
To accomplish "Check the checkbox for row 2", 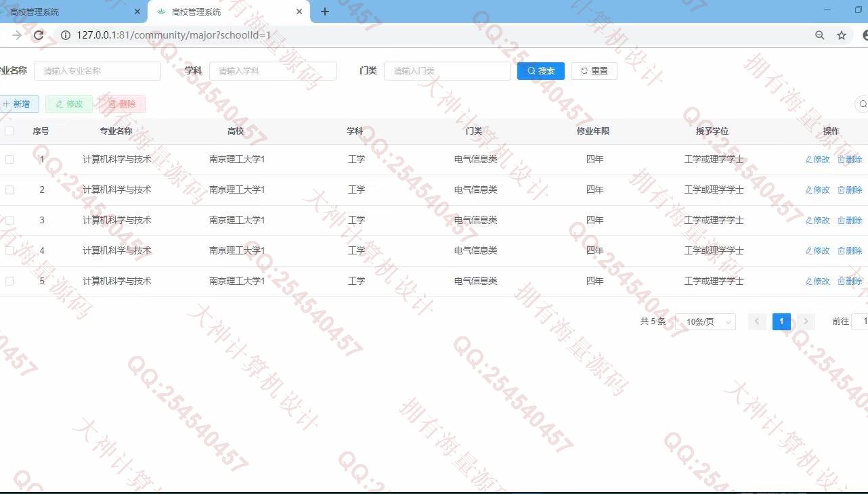I will click(x=9, y=190).
